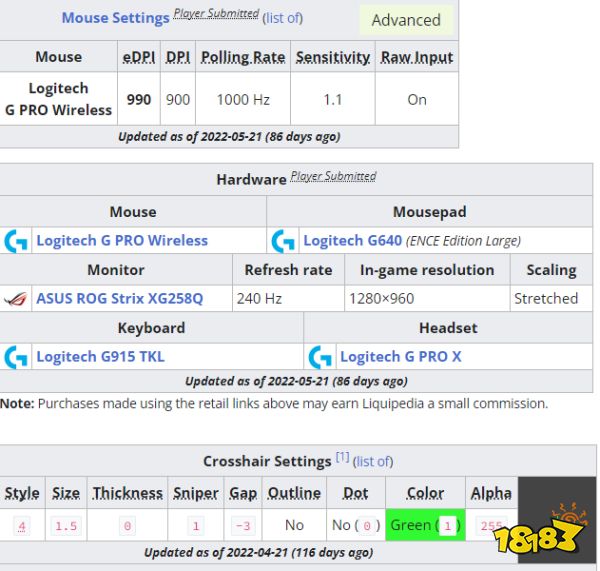Click the Sensitivity column header
Screen dimensions: 600x571
pos(333,57)
